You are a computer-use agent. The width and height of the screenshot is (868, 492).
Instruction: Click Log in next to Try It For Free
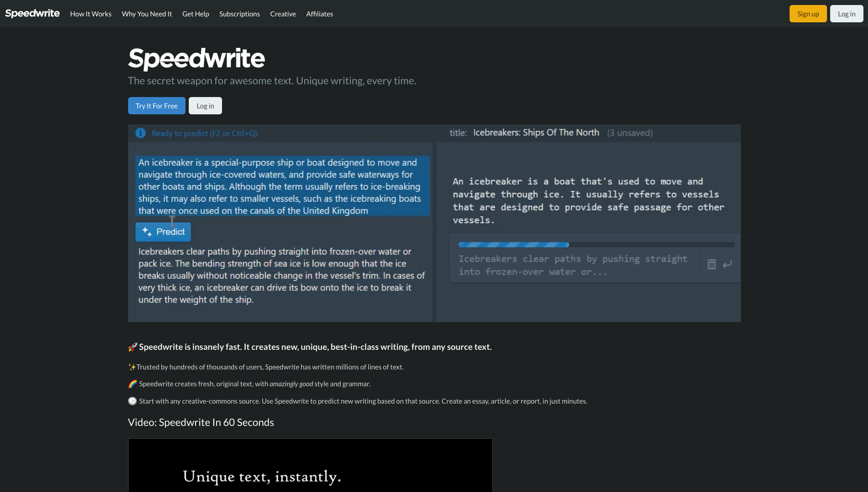[205, 105]
